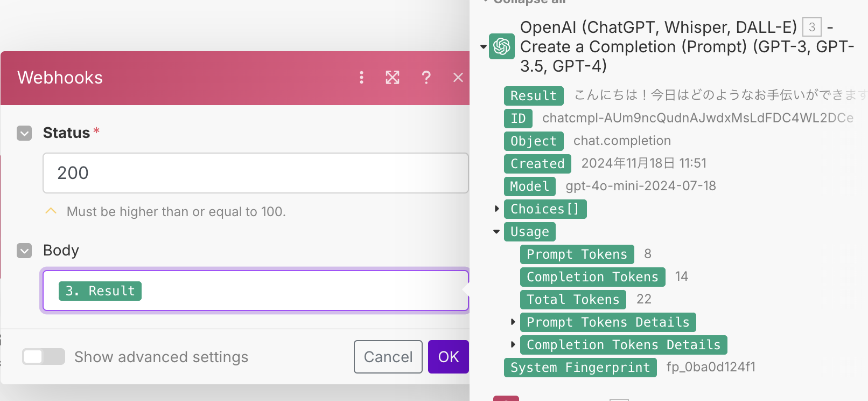The width and height of the screenshot is (868, 401).
Task: Toggle the Body field checkbox
Action: click(x=24, y=251)
